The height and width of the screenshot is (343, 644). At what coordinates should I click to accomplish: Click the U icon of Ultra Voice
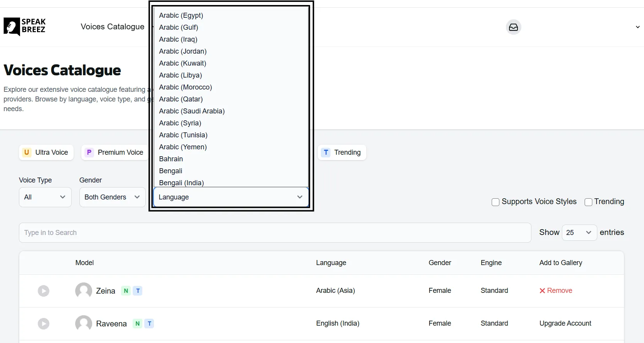27,152
